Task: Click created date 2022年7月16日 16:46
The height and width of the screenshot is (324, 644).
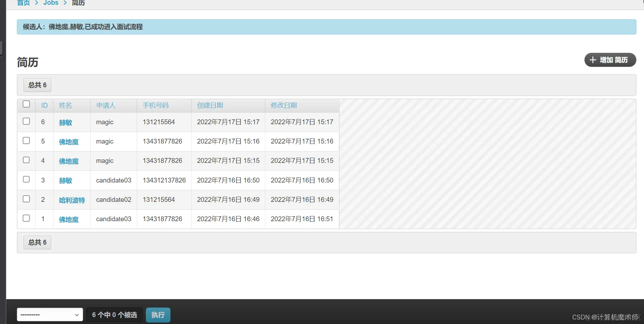Action: (x=228, y=219)
